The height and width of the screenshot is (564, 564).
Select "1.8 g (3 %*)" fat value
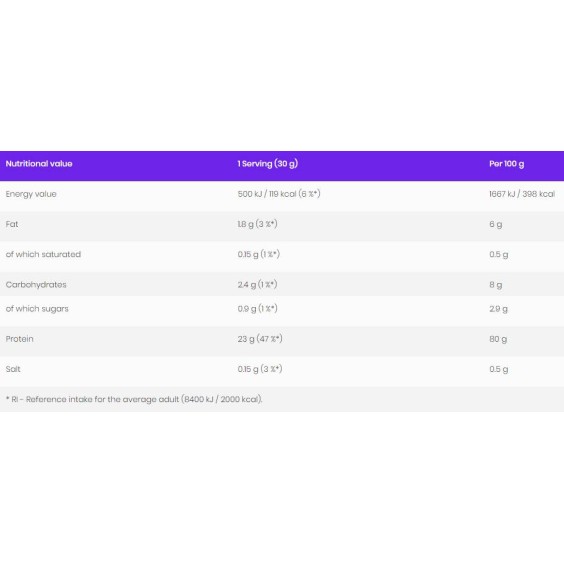click(x=257, y=224)
